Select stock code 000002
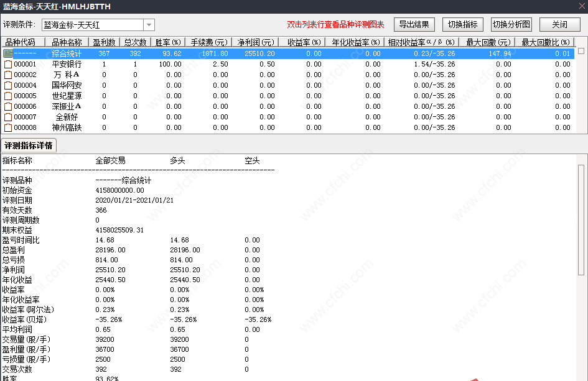 pyautogui.click(x=25, y=75)
